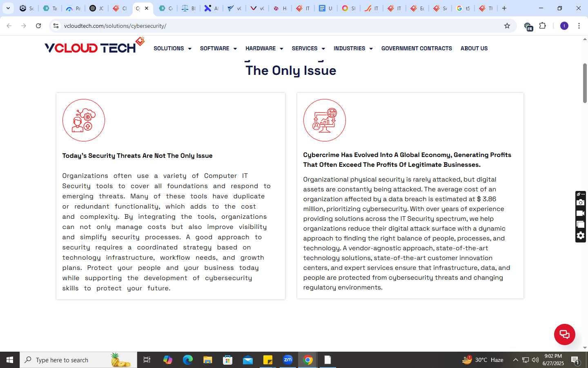588x368 pixels.
Task: Open Zoom from the taskbar
Action: [288, 360]
